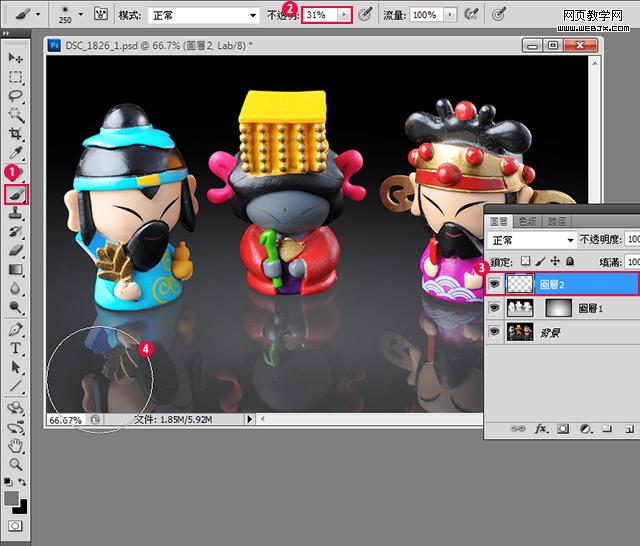Viewport: 640px width, 546px height.
Task: Hide the 背景 layer eye icon
Action: (494, 331)
